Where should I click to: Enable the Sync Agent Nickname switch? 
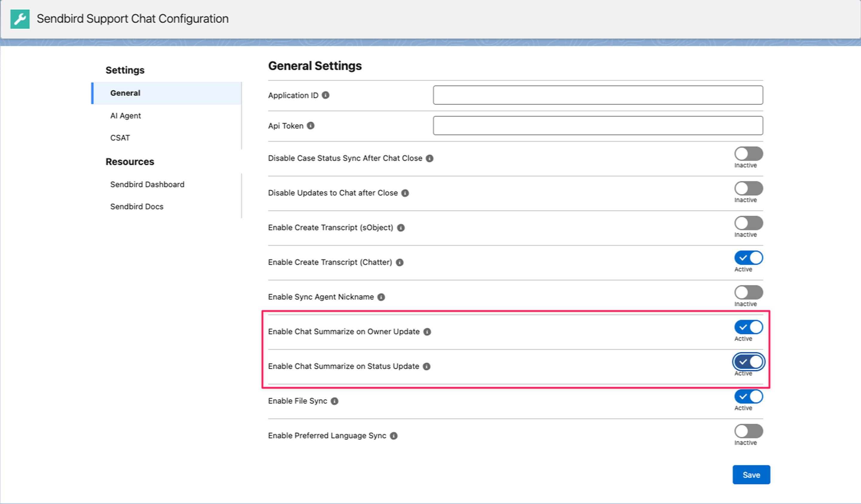tap(749, 292)
